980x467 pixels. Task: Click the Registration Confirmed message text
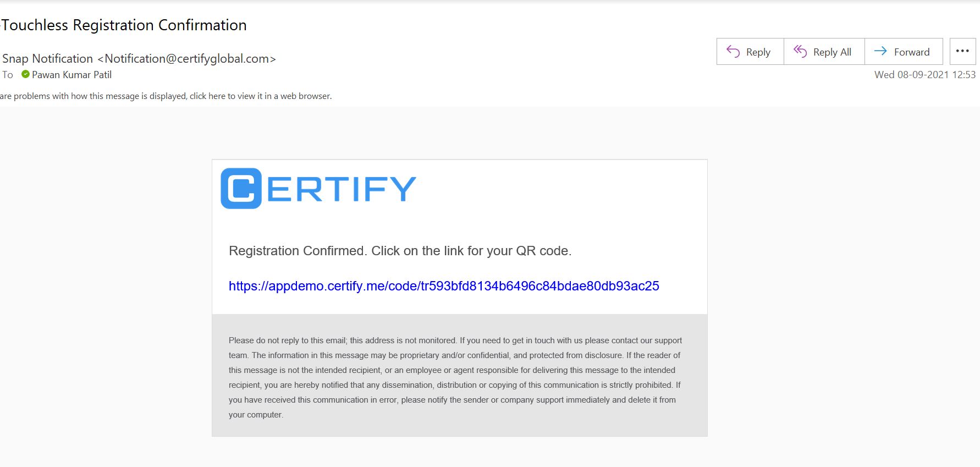(x=400, y=251)
